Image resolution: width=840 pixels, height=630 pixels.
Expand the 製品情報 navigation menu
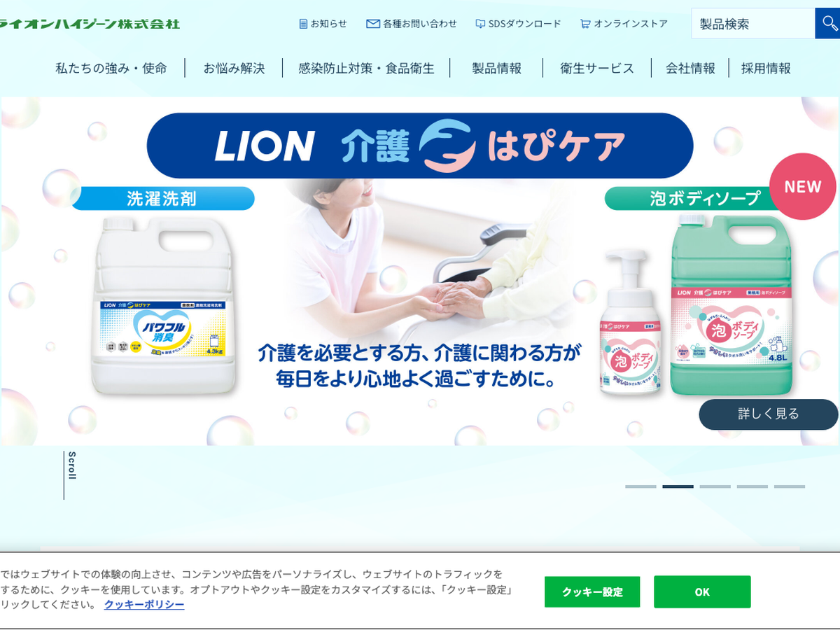coord(496,69)
